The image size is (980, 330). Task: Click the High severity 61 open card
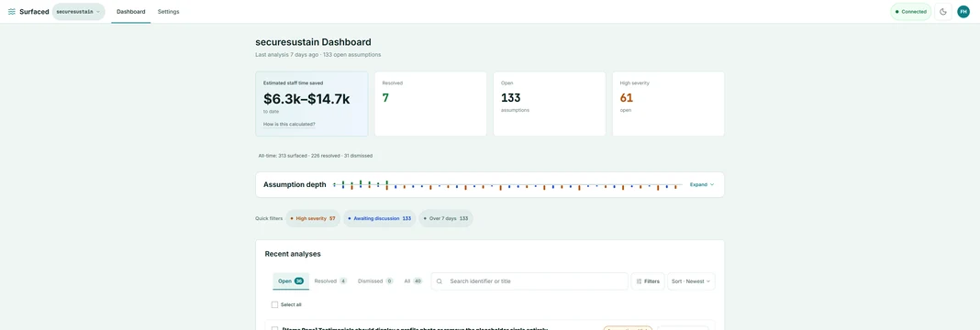[668, 104]
